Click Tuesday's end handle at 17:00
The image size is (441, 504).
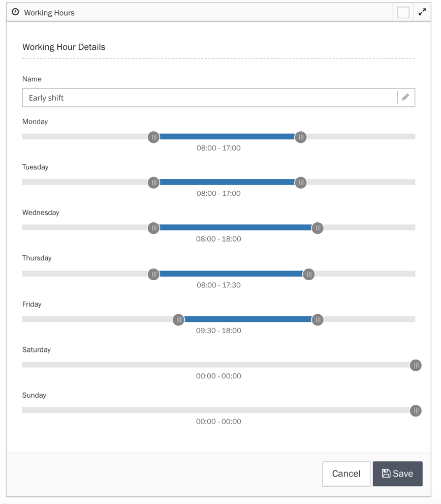click(x=301, y=183)
